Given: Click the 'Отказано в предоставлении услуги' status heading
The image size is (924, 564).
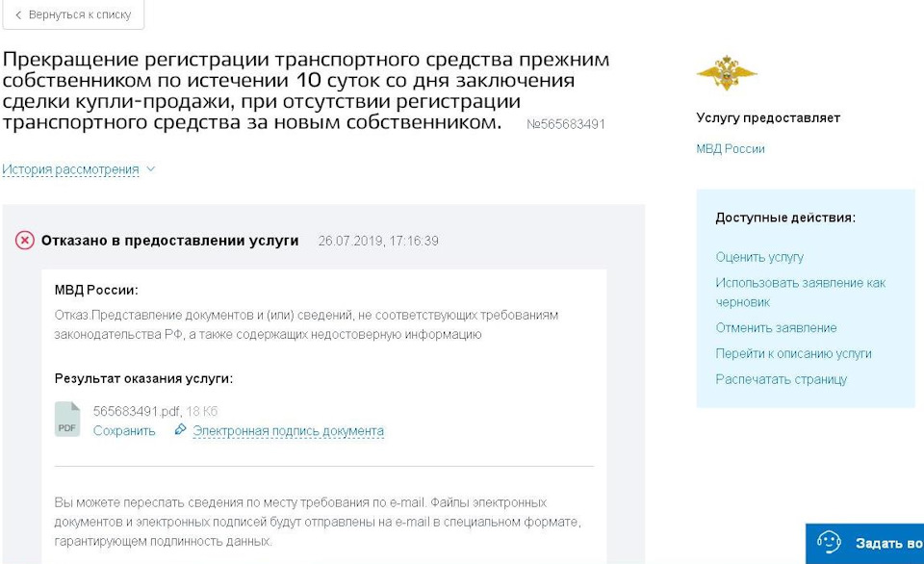Looking at the screenshot, I should 169,241.
